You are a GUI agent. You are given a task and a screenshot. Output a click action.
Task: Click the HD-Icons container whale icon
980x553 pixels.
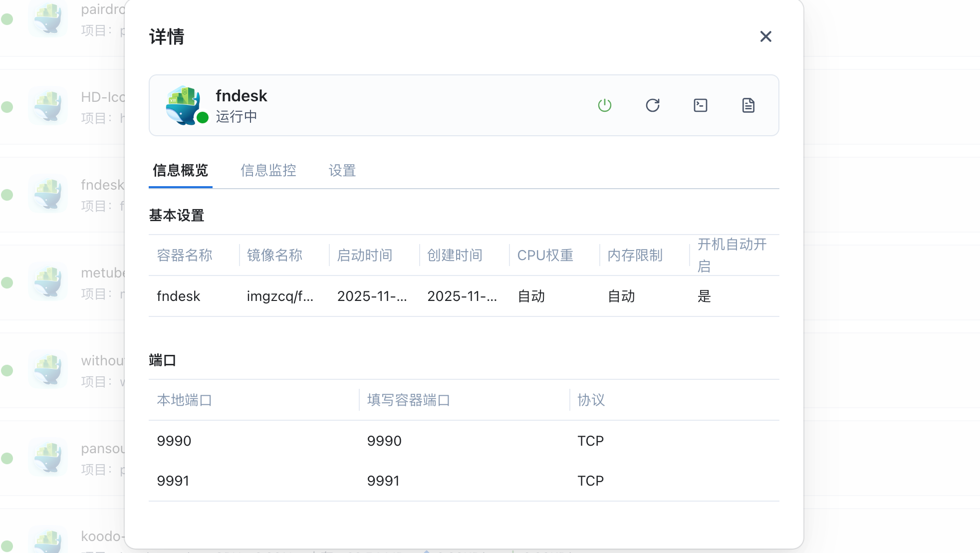[48, 106]
